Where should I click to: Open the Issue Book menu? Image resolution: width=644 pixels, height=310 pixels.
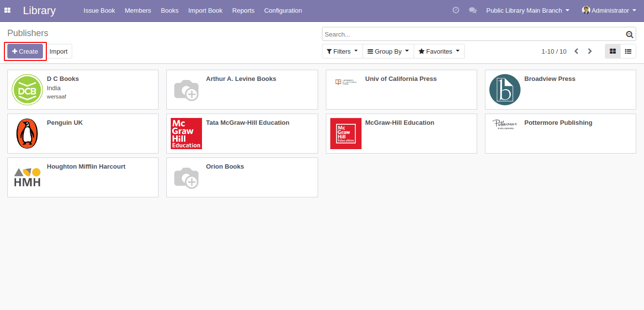(99, 10)
